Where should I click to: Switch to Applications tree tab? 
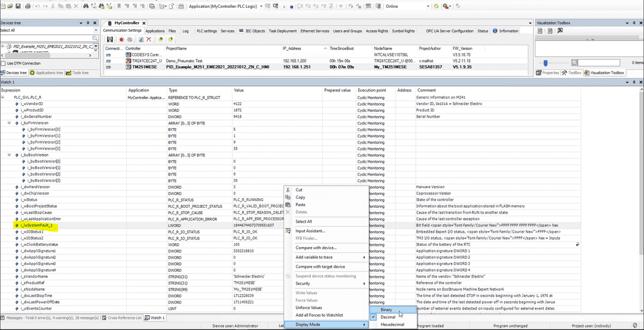point(46,73)
